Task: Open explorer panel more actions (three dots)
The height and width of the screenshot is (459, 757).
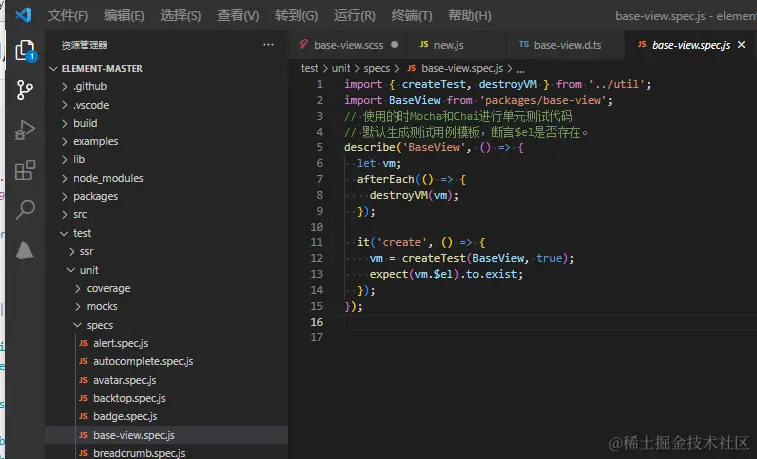Action: tap(268, 45)
